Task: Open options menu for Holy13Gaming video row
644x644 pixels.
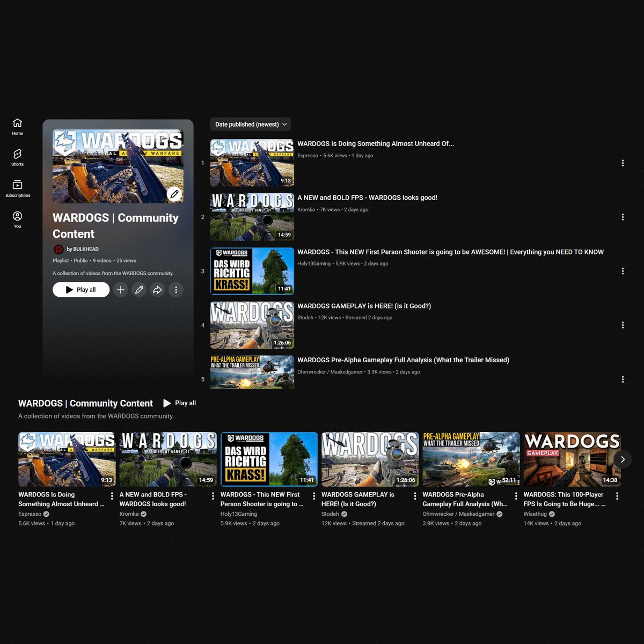Action: (x=623, y=272)
